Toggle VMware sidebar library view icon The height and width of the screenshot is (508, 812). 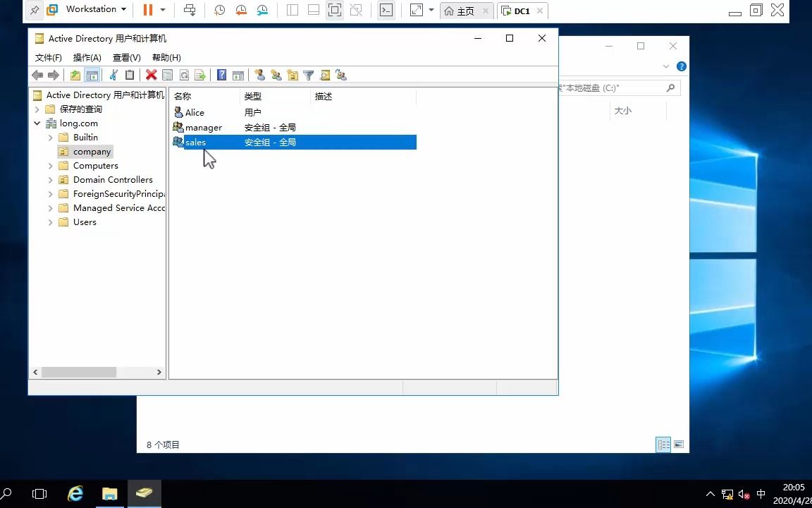click(293, 10)
